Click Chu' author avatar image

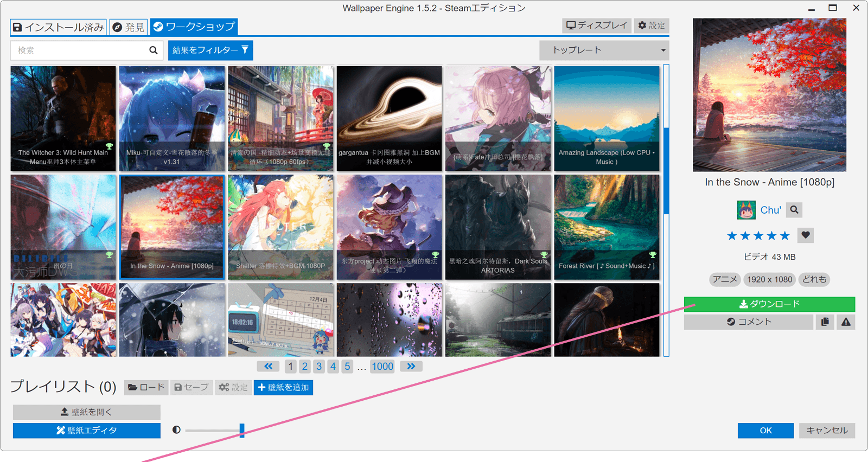pos(746,210)
